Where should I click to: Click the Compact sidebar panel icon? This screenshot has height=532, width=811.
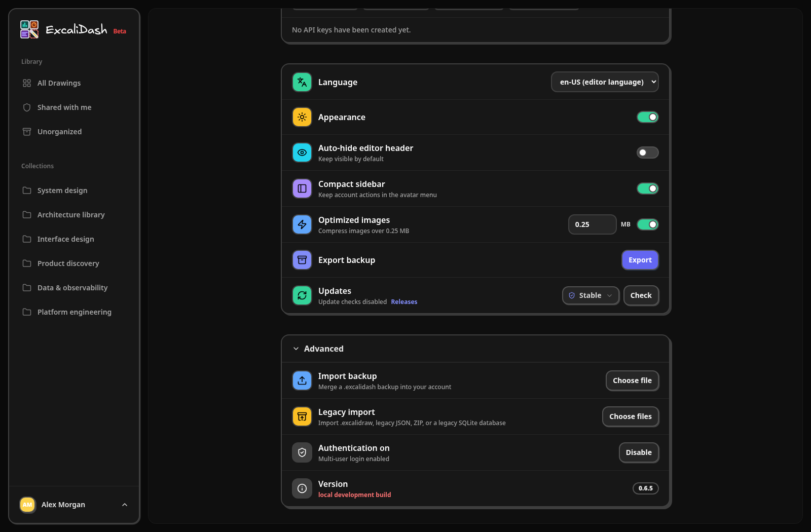coord(302,188)
